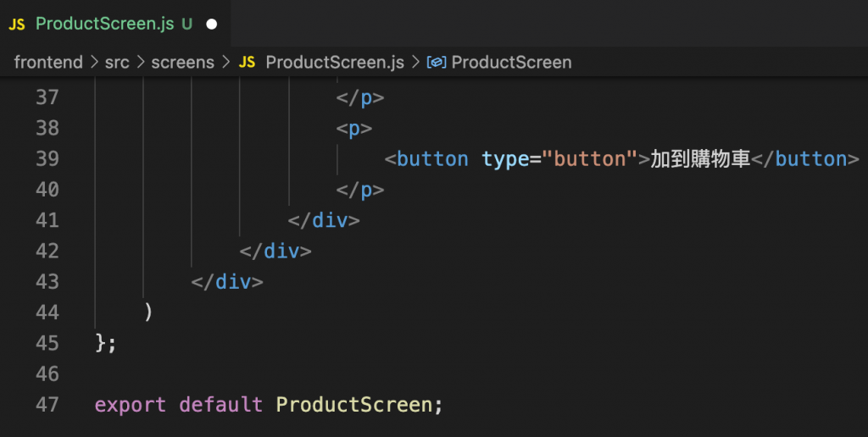
Task: Click the ProductScreen.js breadcrumb file name
Action: point(335,63)
